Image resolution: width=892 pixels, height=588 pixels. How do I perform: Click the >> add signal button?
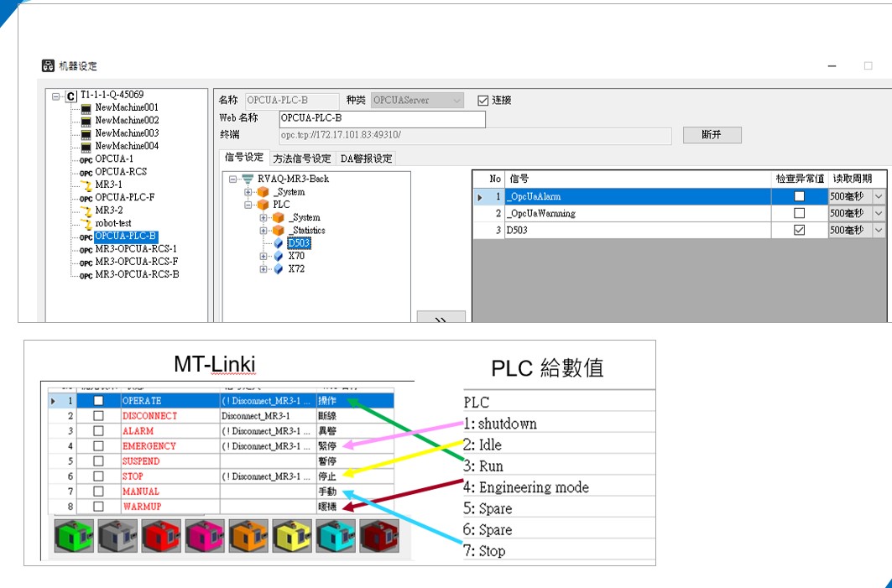click(441, 317)
